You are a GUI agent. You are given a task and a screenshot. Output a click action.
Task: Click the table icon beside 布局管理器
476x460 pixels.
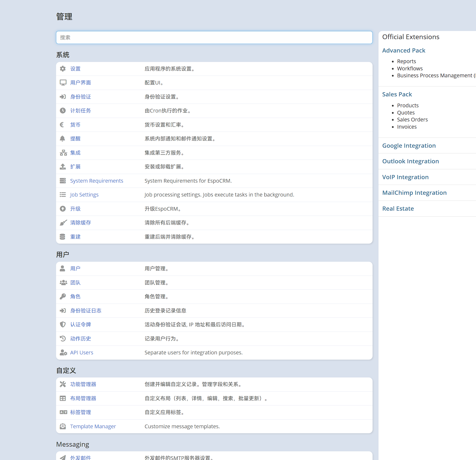click(x=63, y=398)
